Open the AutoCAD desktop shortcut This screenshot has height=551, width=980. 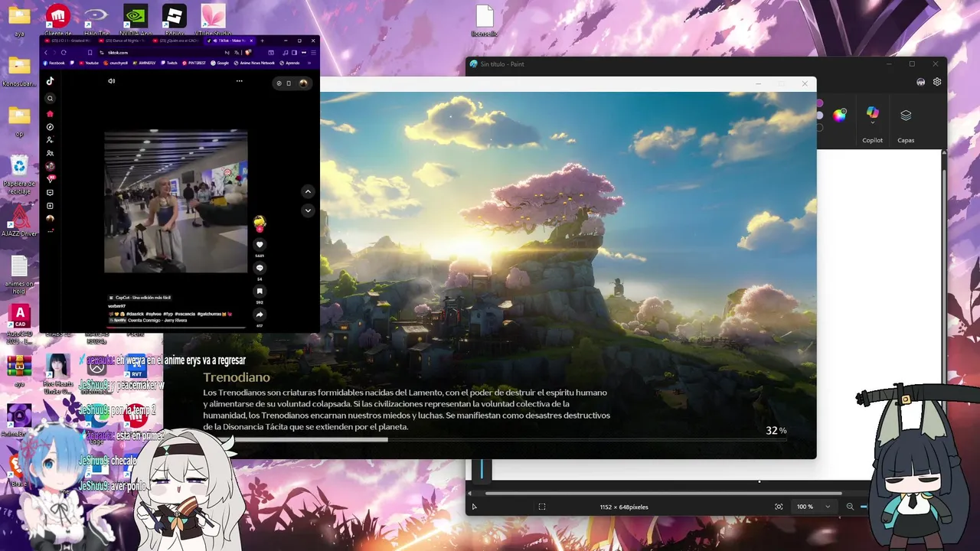point(19,324)
